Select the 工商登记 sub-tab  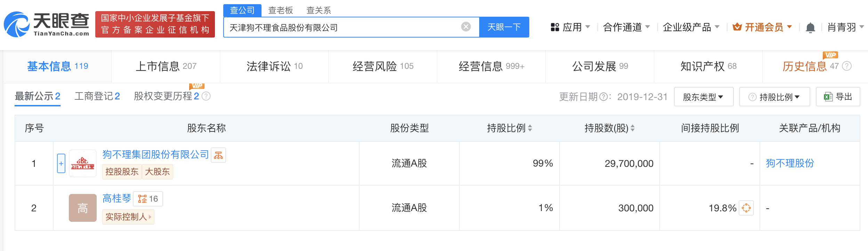tap(97, 96)
